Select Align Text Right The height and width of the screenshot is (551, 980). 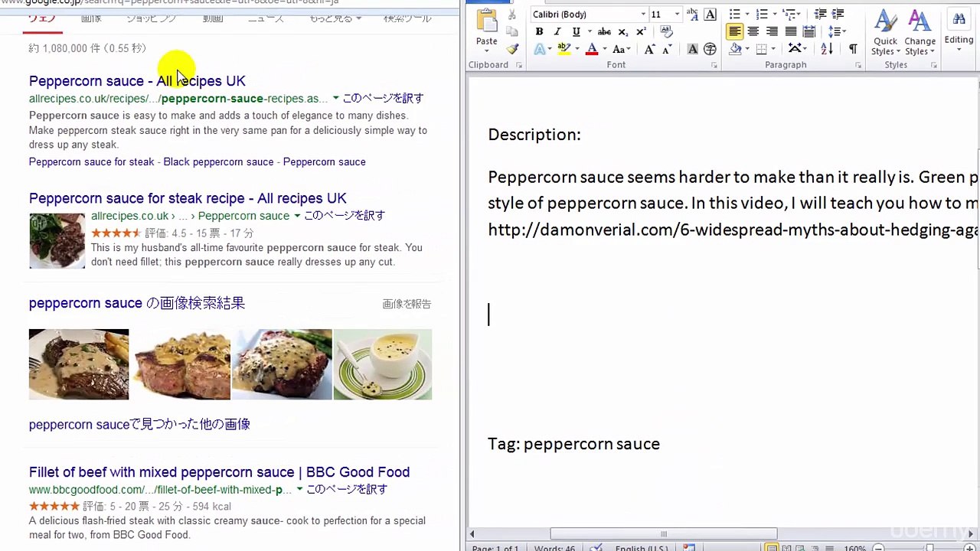tap(772, 31)
